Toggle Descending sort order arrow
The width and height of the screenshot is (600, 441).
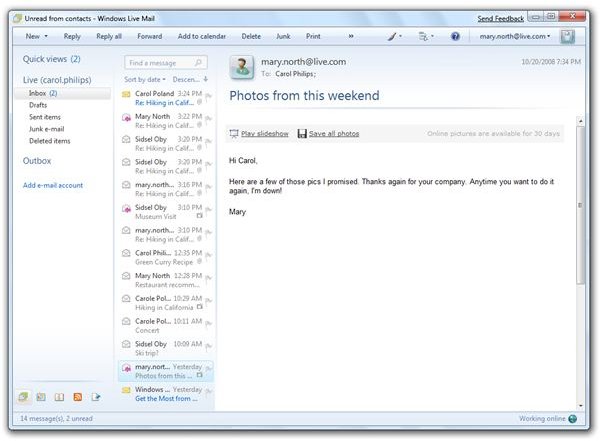(205, 78)
